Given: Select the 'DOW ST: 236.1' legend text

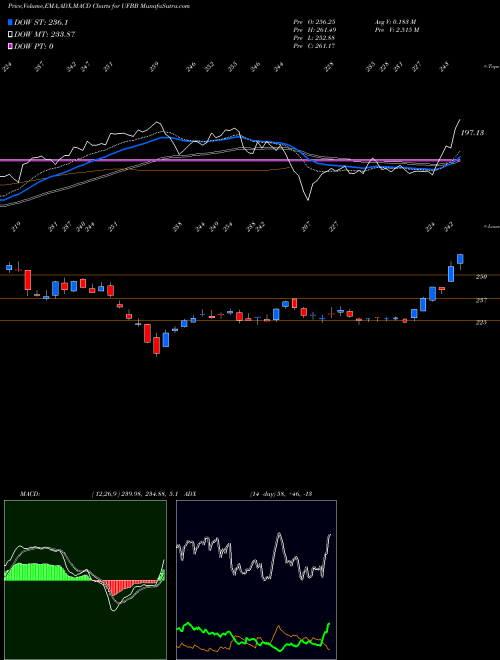Looking at the screenshot, I should tap(41, 22).
